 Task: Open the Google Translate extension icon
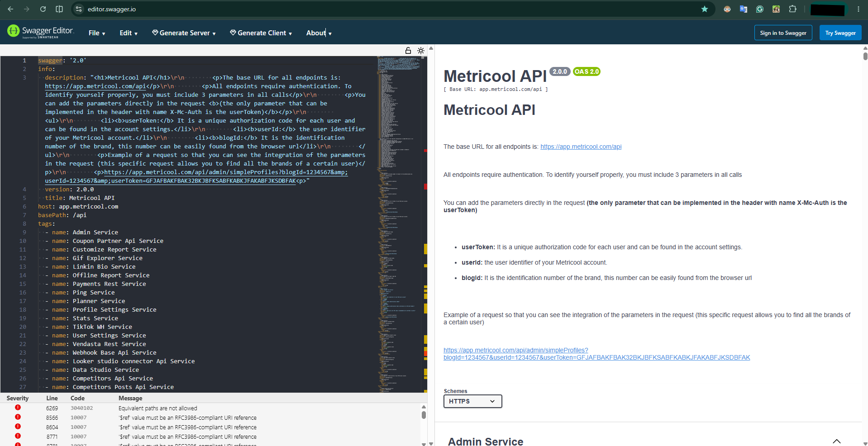(x=744, y=9)
